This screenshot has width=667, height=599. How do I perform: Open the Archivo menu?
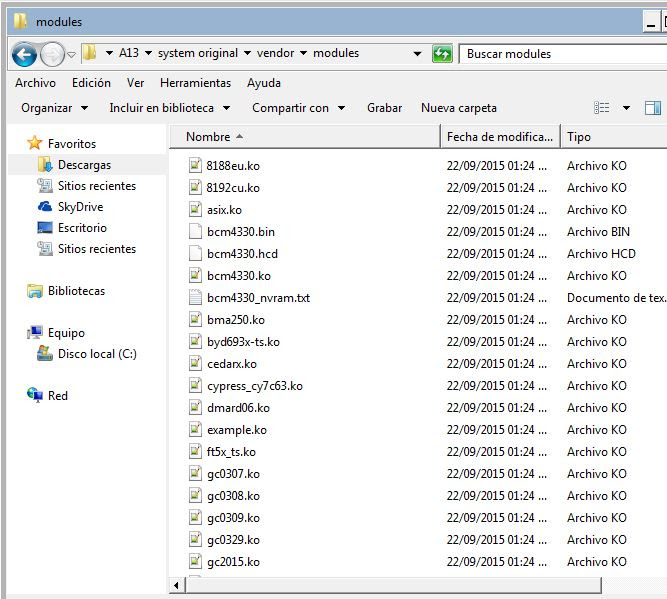pos(35,83)
